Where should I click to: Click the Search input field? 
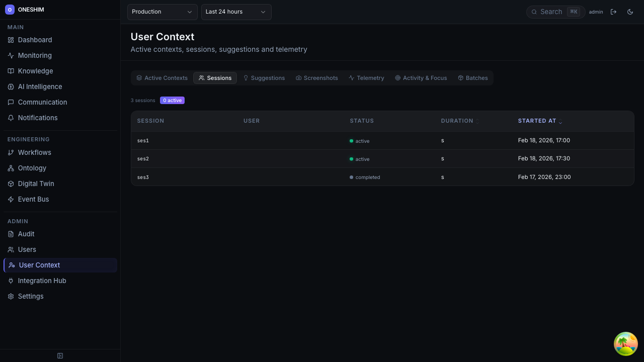tap(552, 12)
